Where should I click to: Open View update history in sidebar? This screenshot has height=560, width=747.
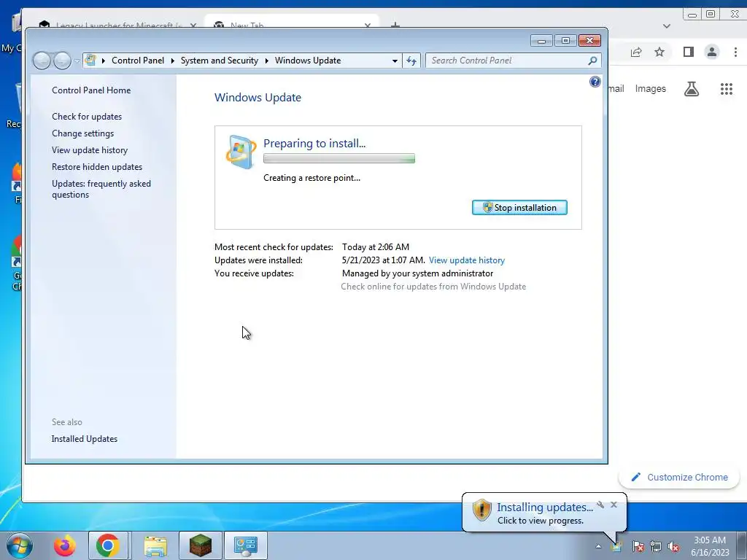click(90, 150)
